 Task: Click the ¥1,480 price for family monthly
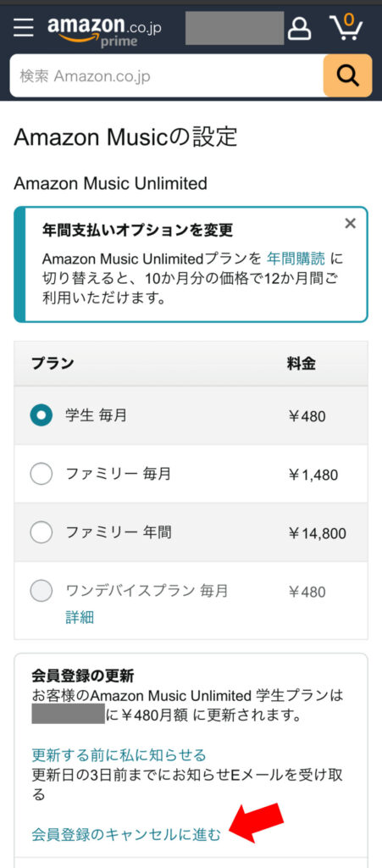pyautogui.click(x=313, y=475)
